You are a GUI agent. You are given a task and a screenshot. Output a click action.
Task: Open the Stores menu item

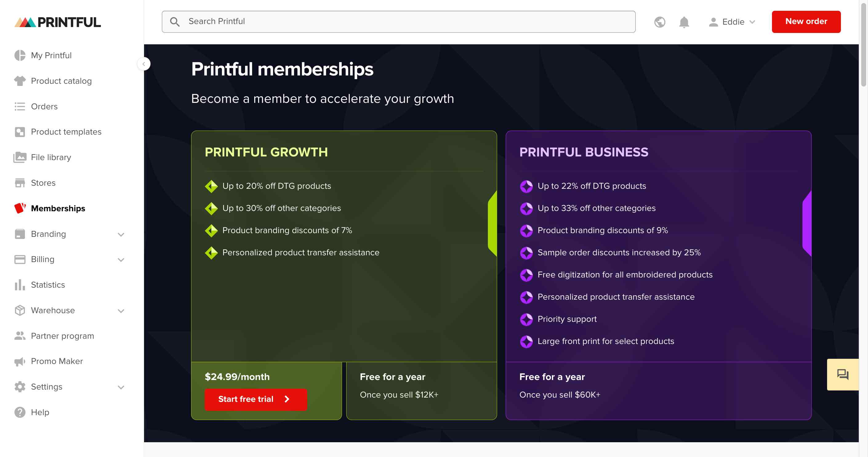click(x=43, y=183)
